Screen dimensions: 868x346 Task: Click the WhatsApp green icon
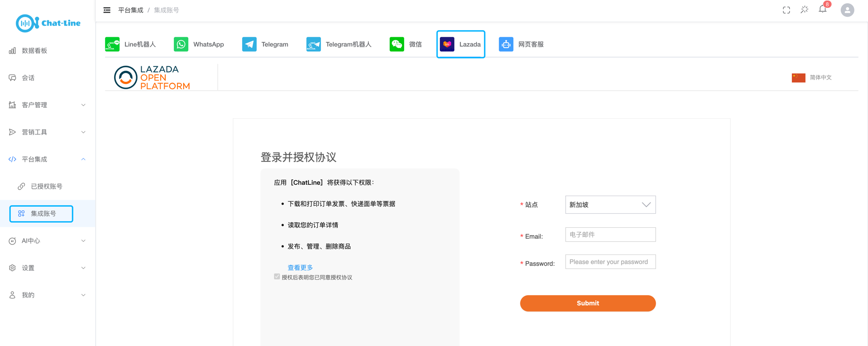(181, 44)
